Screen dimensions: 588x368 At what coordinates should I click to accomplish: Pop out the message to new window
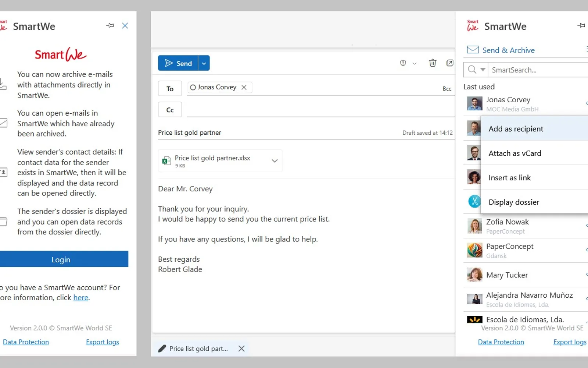click(x=449, y=63)
